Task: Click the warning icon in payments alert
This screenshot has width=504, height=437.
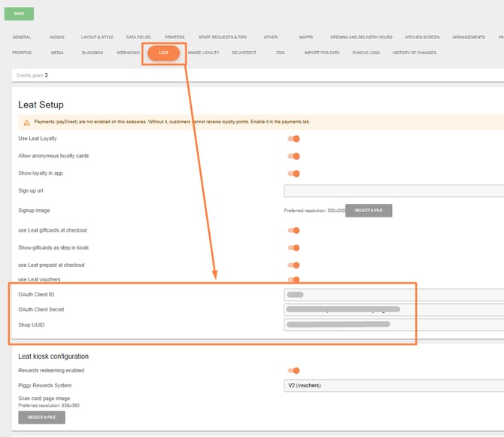Action: pyautogui.click(x=27, y=122)
